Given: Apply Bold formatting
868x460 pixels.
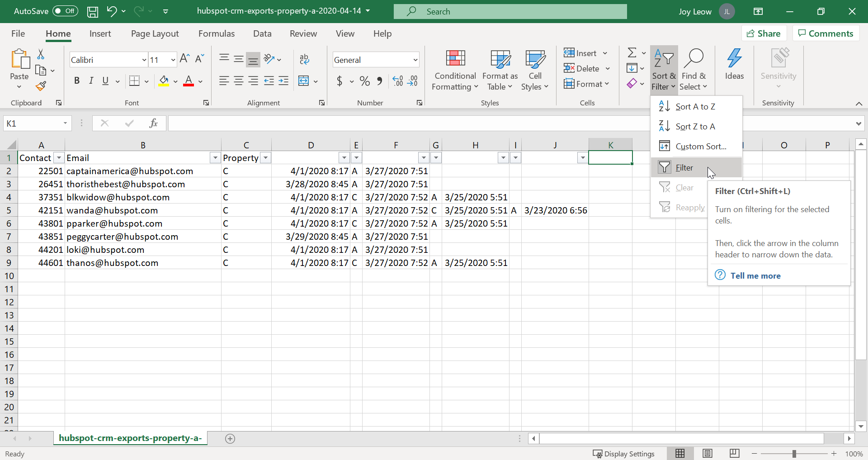Looking at the screenshot, I should [x=76, y=81].
